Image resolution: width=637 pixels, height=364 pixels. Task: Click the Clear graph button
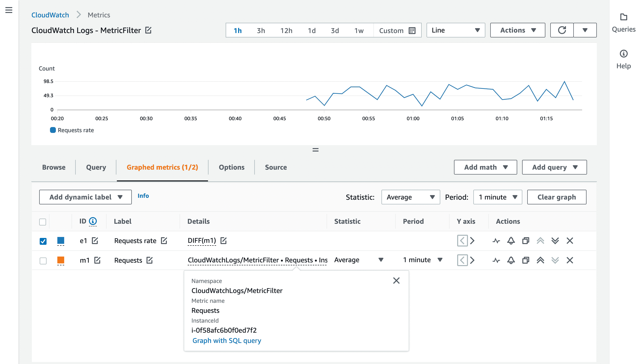pyautogui.click(x=557, y=197)
